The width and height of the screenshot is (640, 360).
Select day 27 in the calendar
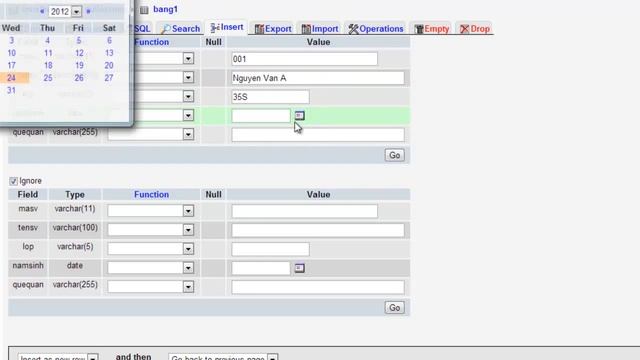click(109, 78)
